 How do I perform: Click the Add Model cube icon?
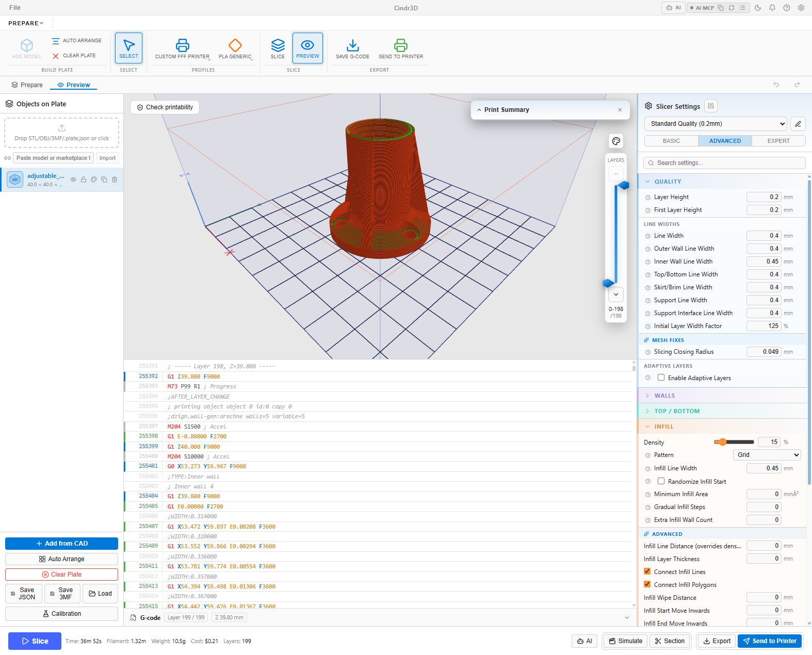(27, 45)
